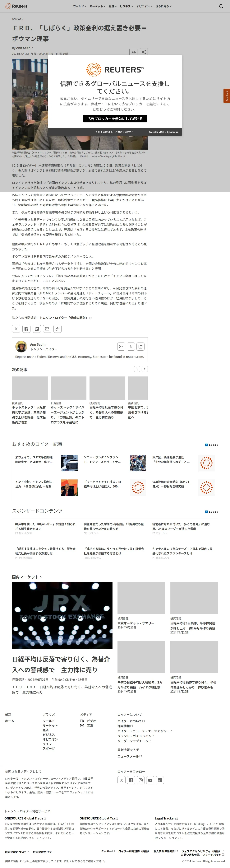Screen dimensions: 230x868
Task: Expand the マーケット menu
Action: [x=98, y=6]
